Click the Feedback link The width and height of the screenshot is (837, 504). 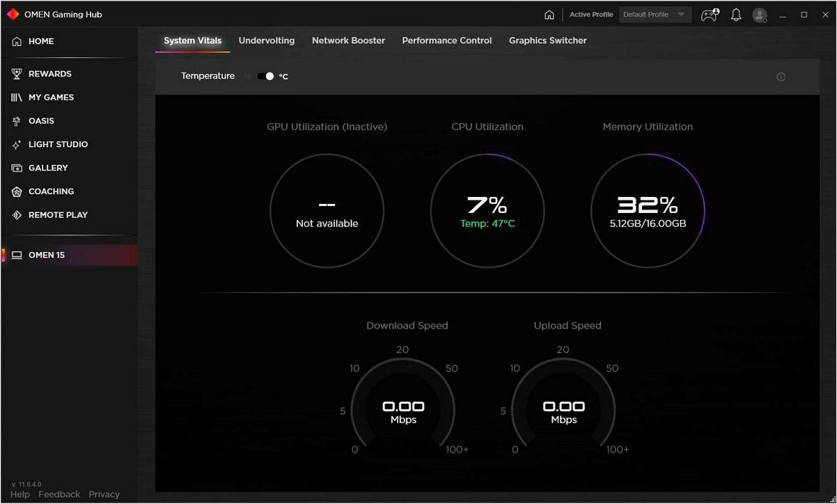59,494
